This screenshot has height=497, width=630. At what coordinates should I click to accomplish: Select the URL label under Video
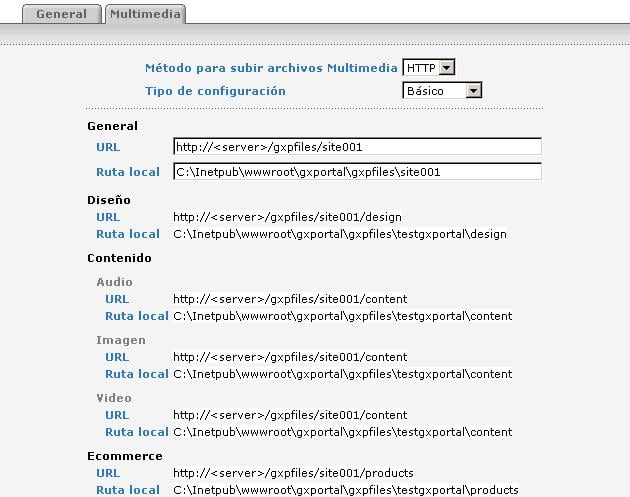117,415
